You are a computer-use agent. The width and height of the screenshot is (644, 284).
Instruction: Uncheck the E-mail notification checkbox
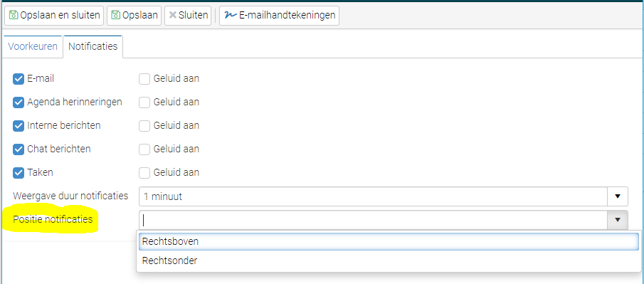point(19,79)
